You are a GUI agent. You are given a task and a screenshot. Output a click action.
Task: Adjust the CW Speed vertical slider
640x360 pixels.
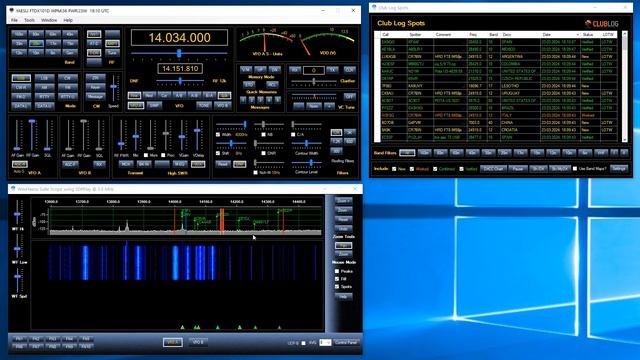tap(114, 87)
